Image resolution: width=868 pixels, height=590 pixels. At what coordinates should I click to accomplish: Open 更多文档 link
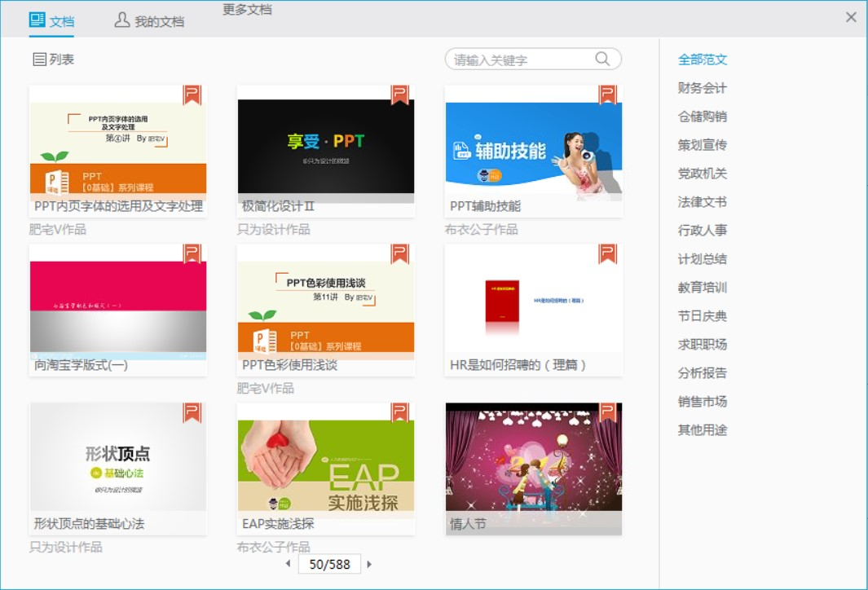coord(247,10)
